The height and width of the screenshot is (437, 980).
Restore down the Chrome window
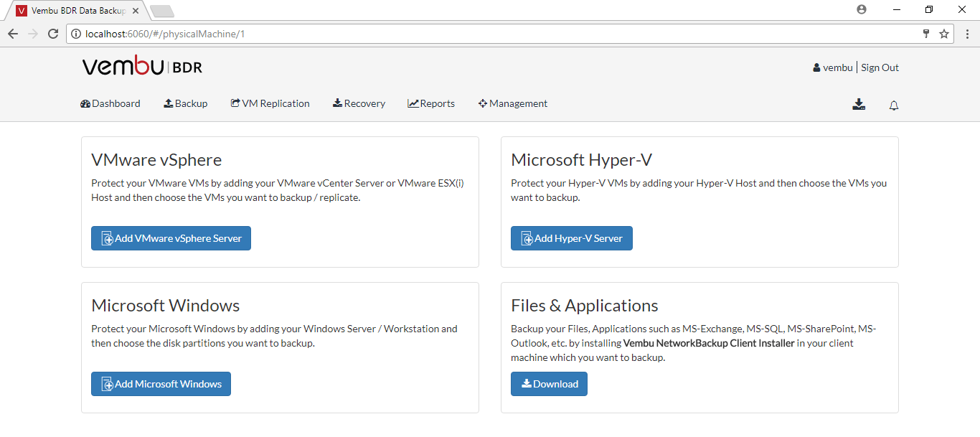(930, 9)
